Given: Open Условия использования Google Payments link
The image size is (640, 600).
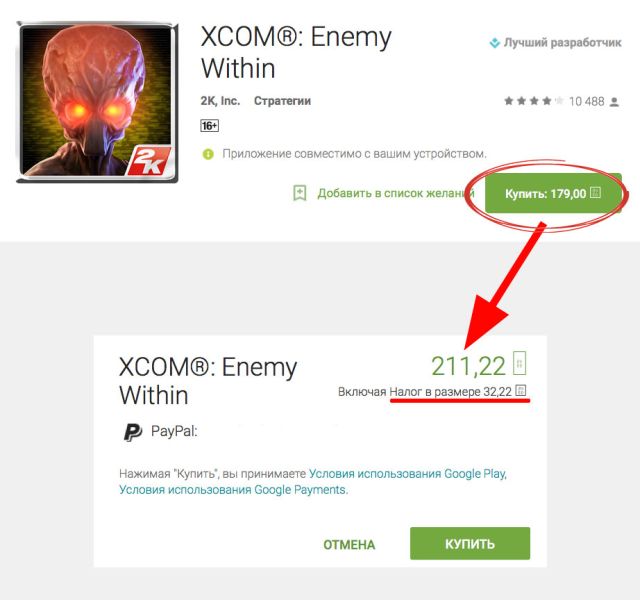Looking at the screenshot, I should pos(233,489).
